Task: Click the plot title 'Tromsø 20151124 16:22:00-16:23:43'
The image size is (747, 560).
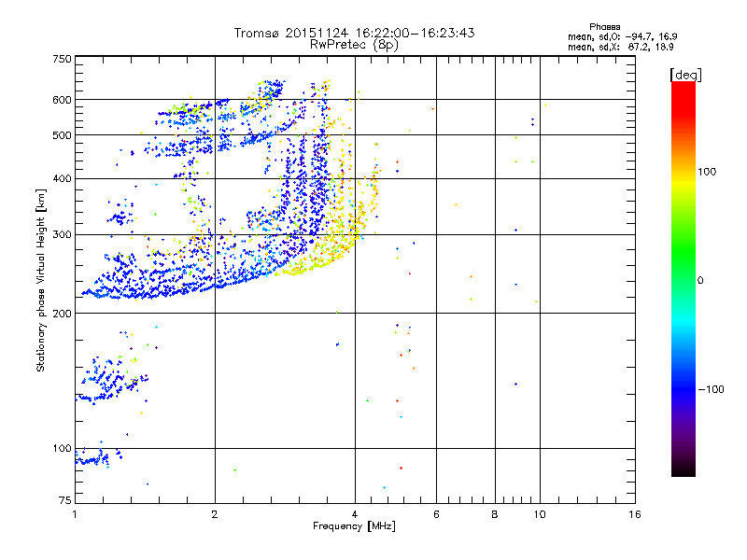Action: [354, 33]
